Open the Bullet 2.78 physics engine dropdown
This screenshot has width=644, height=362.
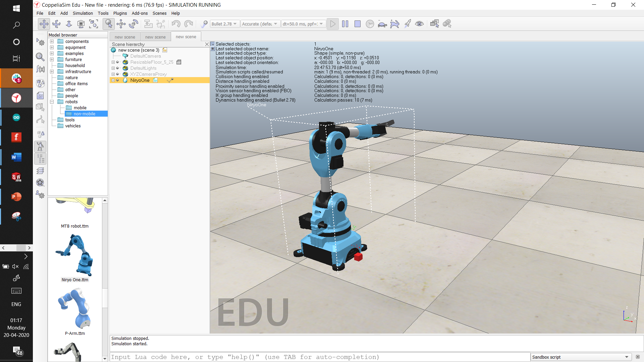pos(224,24)
